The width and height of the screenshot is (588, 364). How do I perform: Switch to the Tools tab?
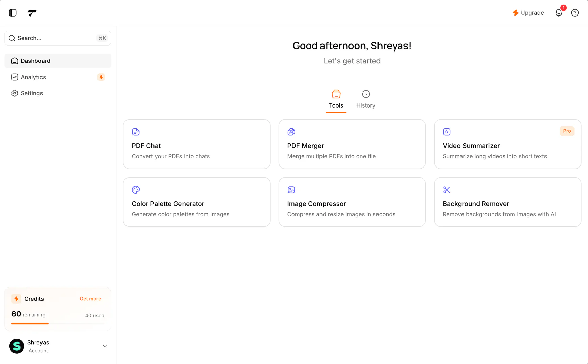[336, 99]
